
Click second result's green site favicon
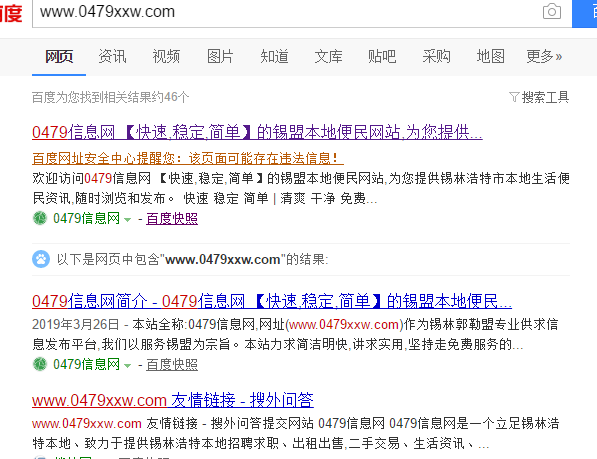pyautogui.click(x=40, y=364)
